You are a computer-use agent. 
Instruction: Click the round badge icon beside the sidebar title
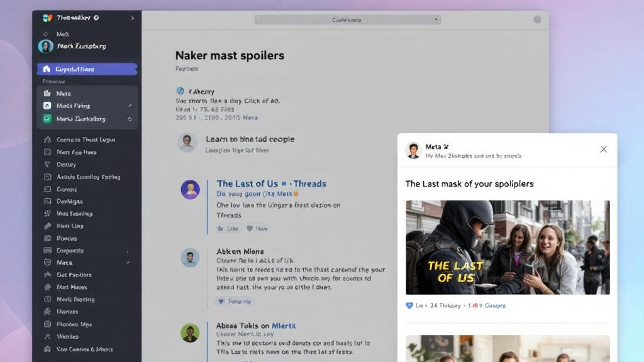(x=96, y=18)
